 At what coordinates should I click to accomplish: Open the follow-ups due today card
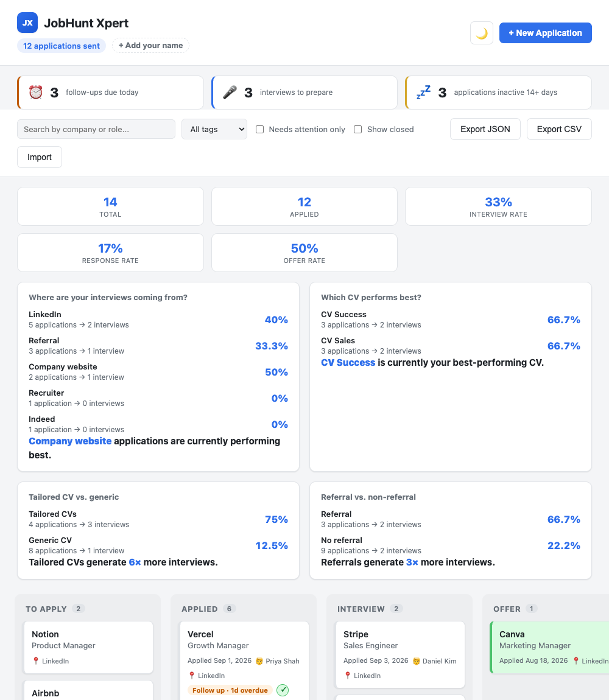click(110, 93)
